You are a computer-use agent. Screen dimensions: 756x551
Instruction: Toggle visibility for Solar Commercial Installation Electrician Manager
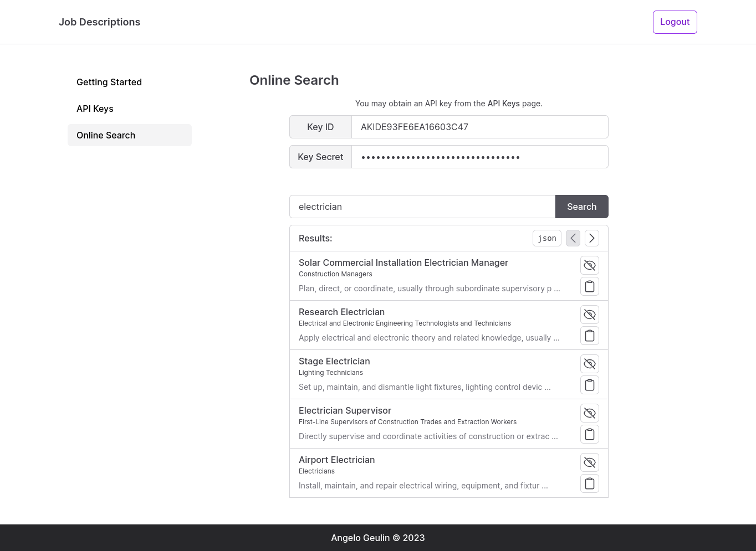[x=590, y=265]
